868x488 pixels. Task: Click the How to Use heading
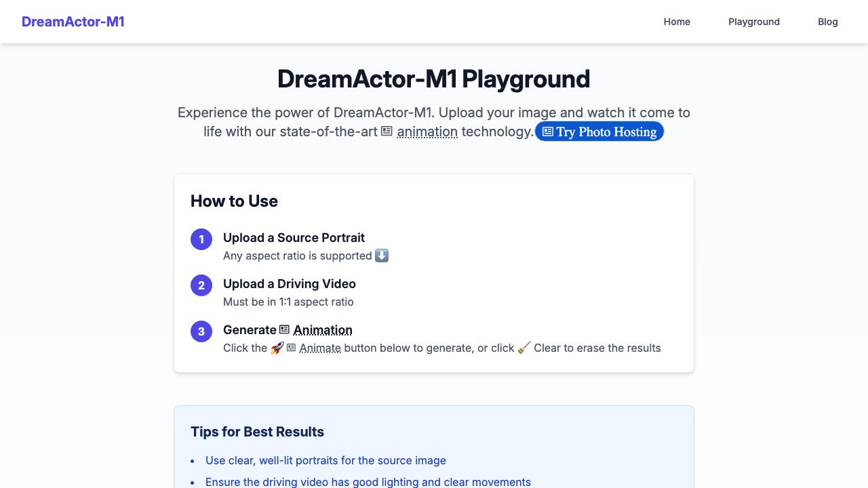point(234,201)
